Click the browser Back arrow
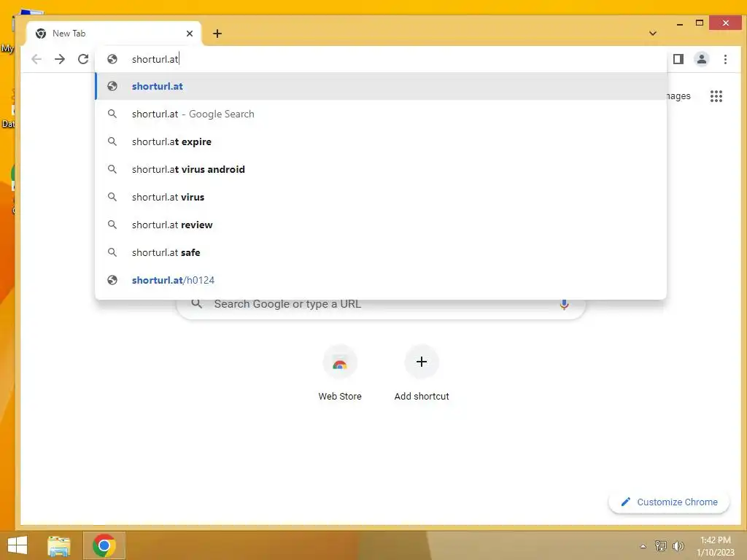747x560 pixels. point(36,59)
